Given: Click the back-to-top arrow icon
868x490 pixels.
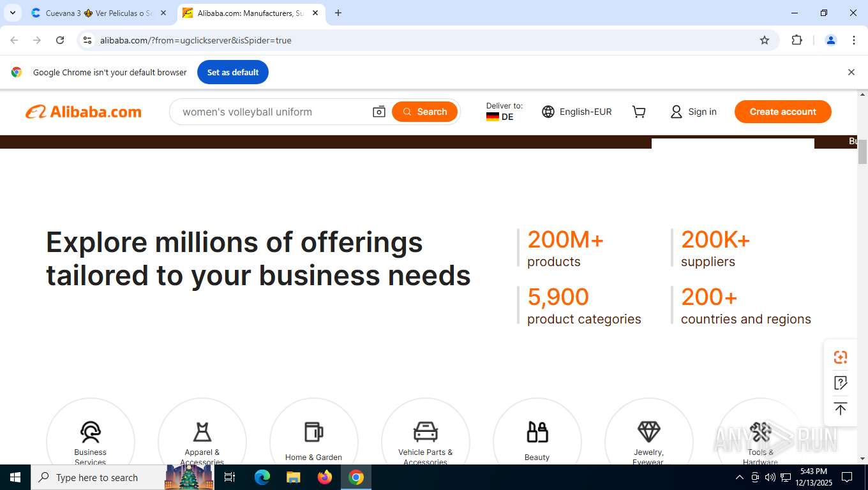Looking at the screenshot, I should coord(841,409).
